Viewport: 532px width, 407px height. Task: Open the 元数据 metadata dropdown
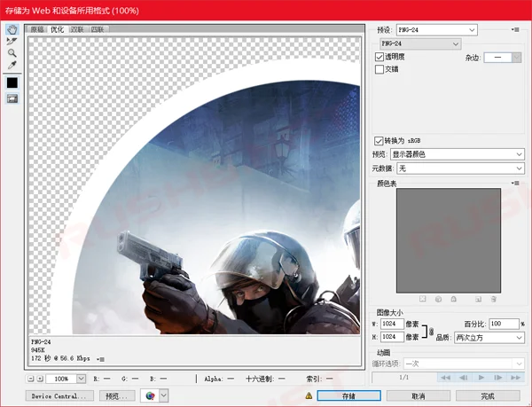click(461, 168)
